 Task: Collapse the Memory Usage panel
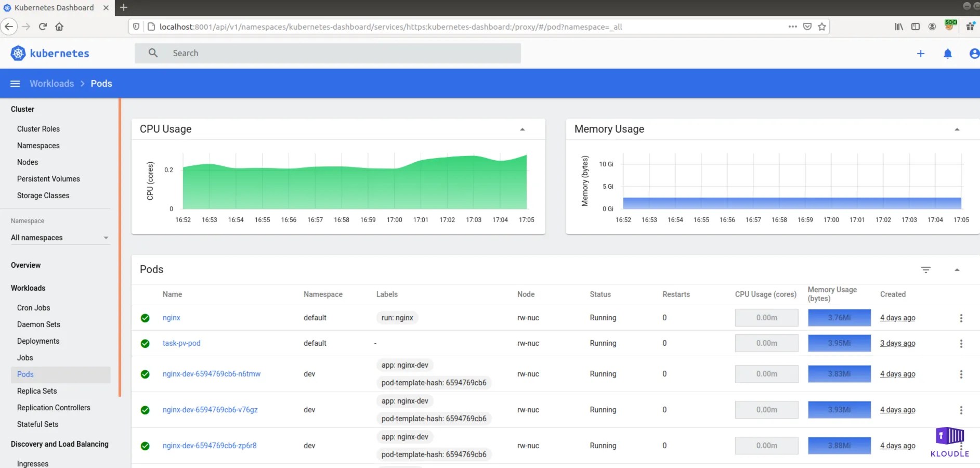[x=957, y=128]
